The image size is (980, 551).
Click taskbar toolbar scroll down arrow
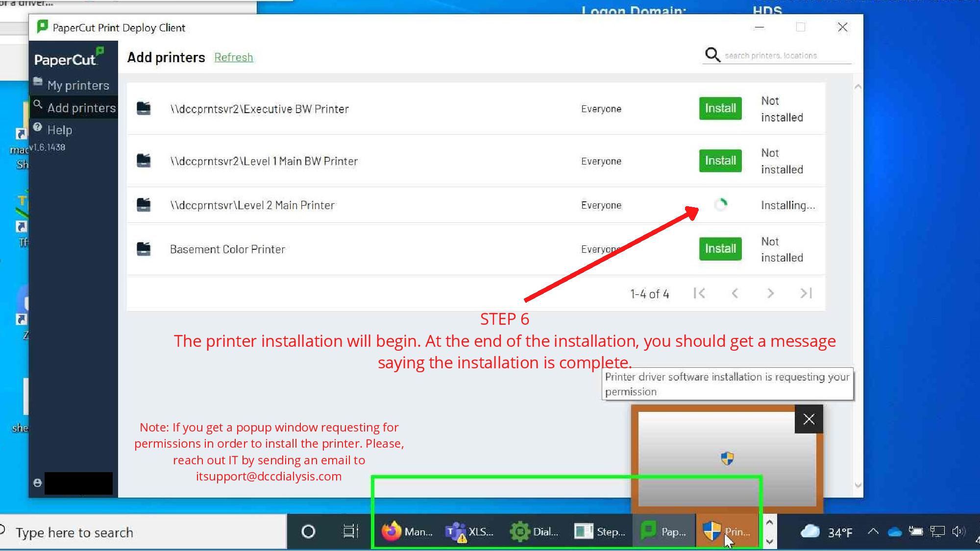point(769,541)
